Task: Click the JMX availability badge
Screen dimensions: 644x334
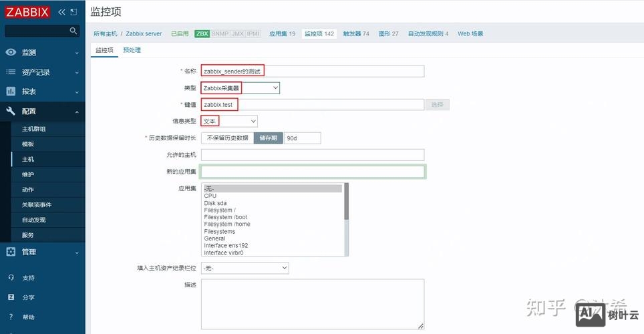Action: (x=237, y=33)
